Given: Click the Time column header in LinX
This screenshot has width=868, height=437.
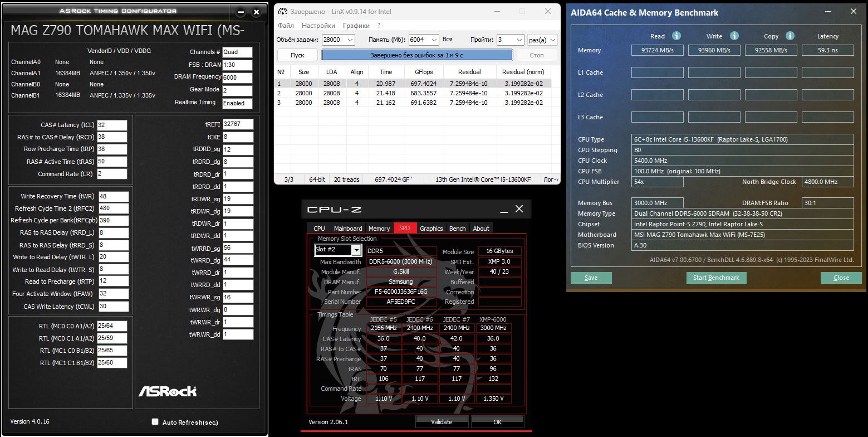Looking at the screenshot, I should pyautogui.click(x=386, y=72).
